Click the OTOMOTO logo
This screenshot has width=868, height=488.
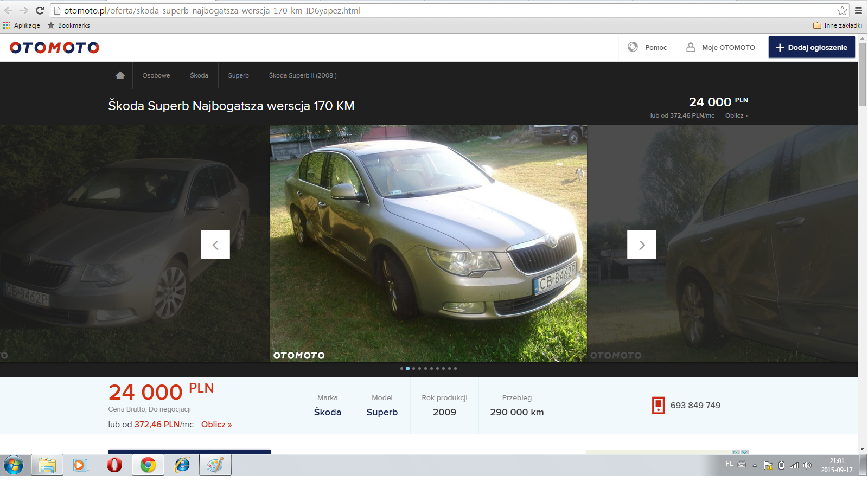[54, 48]
